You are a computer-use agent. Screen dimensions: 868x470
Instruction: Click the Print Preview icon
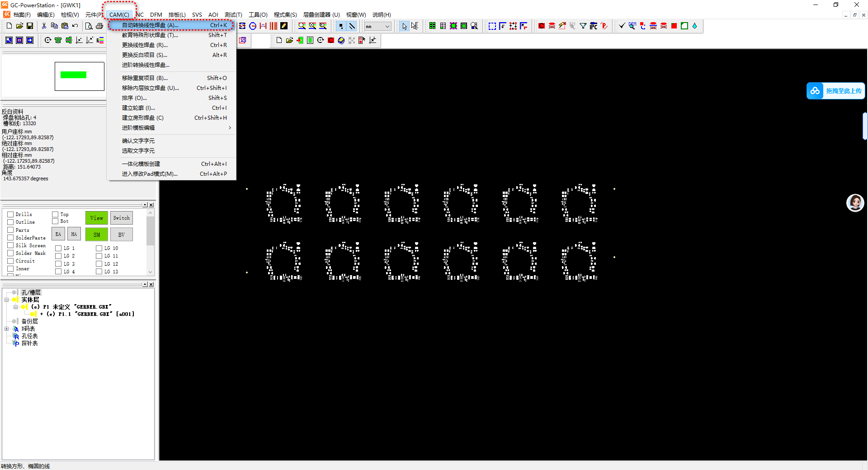point(89,26)
